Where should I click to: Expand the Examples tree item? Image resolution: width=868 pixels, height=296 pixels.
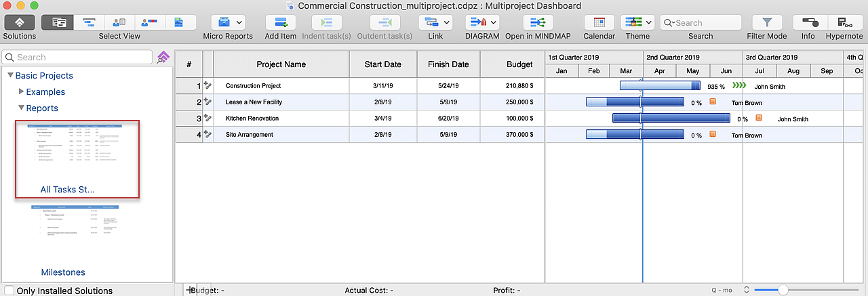pos(22,91)
